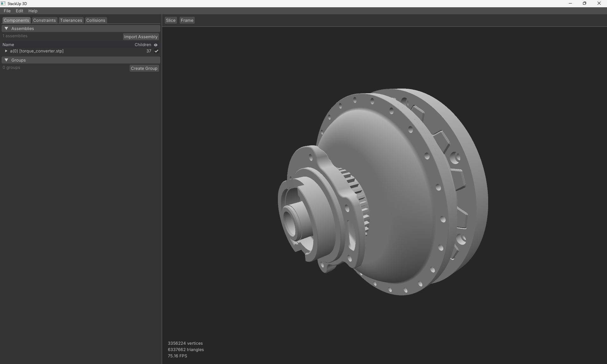607x364 pixels.
Task: Collapse the Assemblies section
Action: coord(6,28)
